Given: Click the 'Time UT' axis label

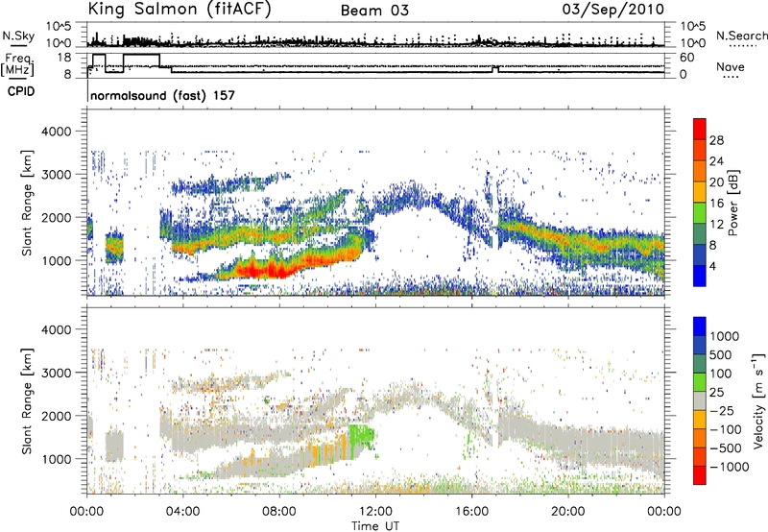Looking at the screenshot, I should tap(375, 526).
